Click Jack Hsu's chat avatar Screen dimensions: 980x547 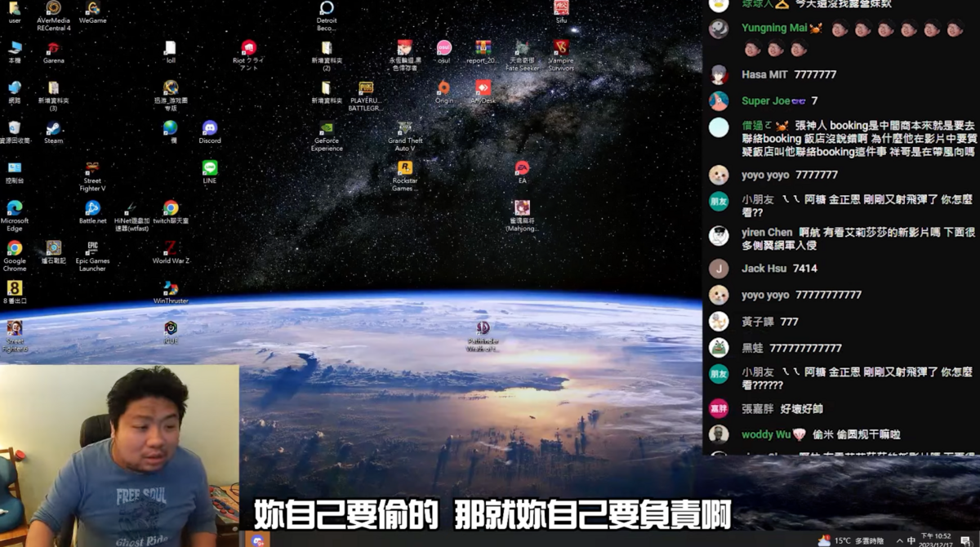[x=719, y=269]
